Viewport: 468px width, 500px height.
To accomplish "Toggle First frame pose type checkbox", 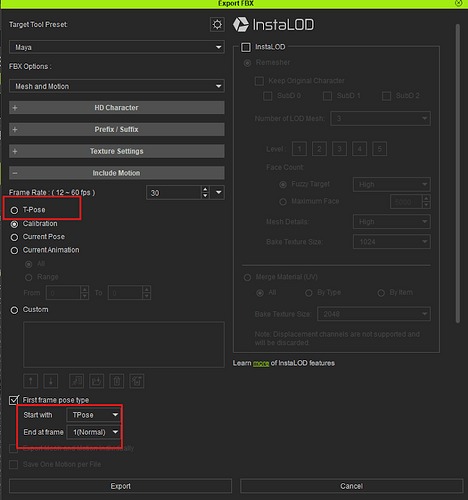I will point(14,400).
